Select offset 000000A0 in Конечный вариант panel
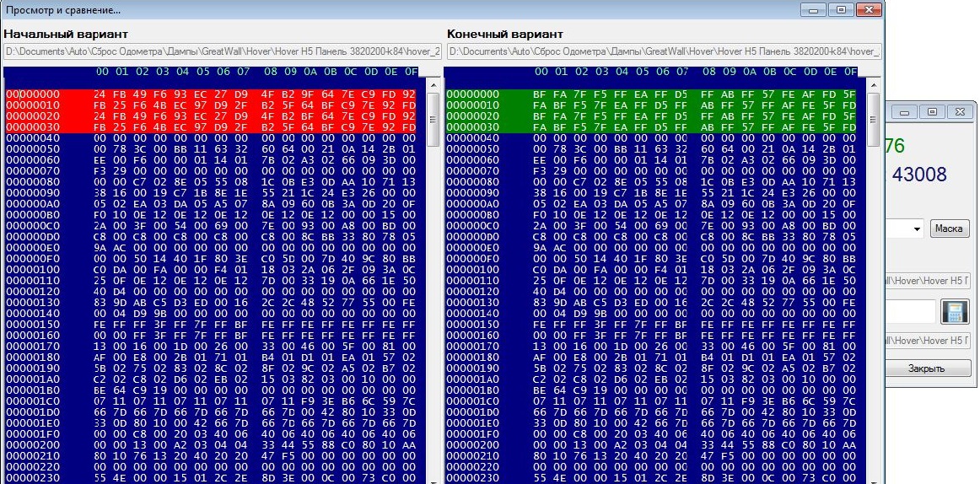980x484 pixels. (473, 203)
